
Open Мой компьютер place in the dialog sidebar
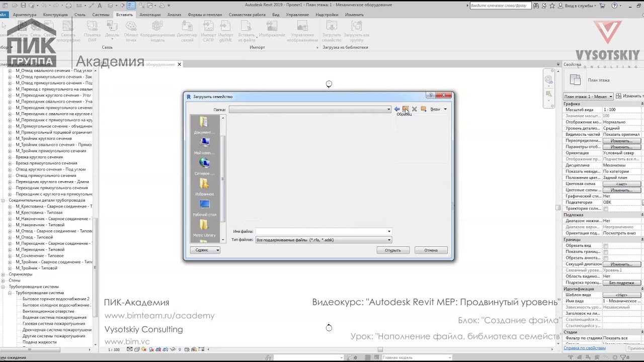(204, 146)
